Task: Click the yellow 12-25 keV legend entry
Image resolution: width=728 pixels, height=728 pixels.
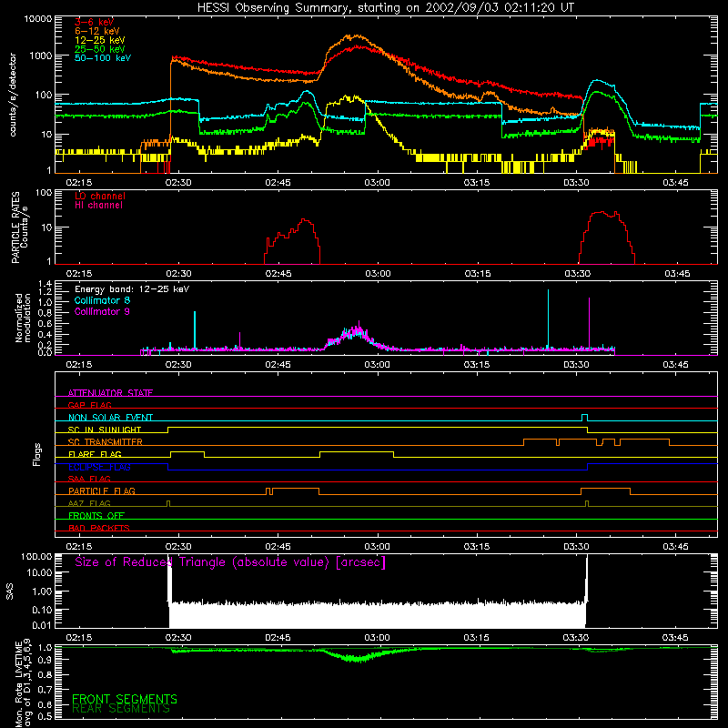Action: (x=100, y=40)
